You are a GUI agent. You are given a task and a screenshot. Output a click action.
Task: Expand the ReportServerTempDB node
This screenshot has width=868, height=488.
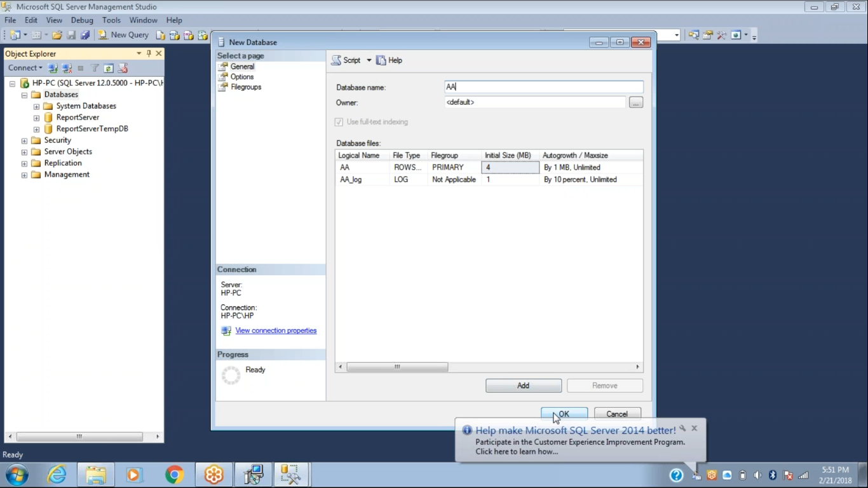[x=36, y=129]
